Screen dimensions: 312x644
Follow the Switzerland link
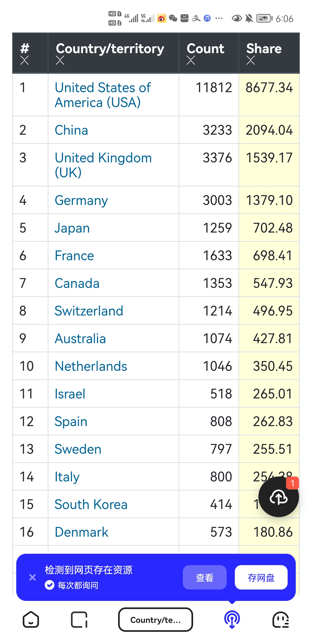[x=89, y=311]
